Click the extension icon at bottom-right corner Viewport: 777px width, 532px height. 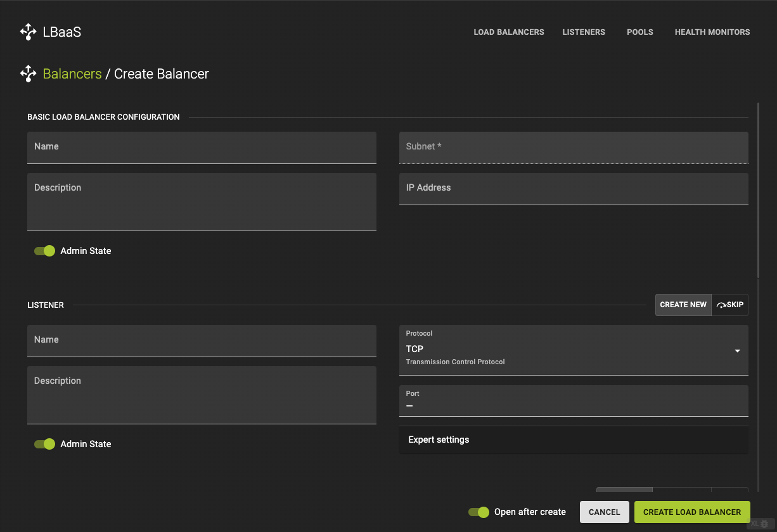tap(763, 524)
